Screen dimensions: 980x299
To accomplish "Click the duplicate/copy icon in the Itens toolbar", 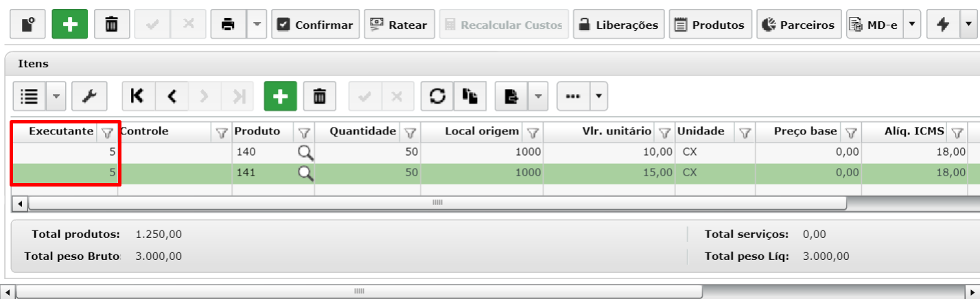I will (470, 97).
